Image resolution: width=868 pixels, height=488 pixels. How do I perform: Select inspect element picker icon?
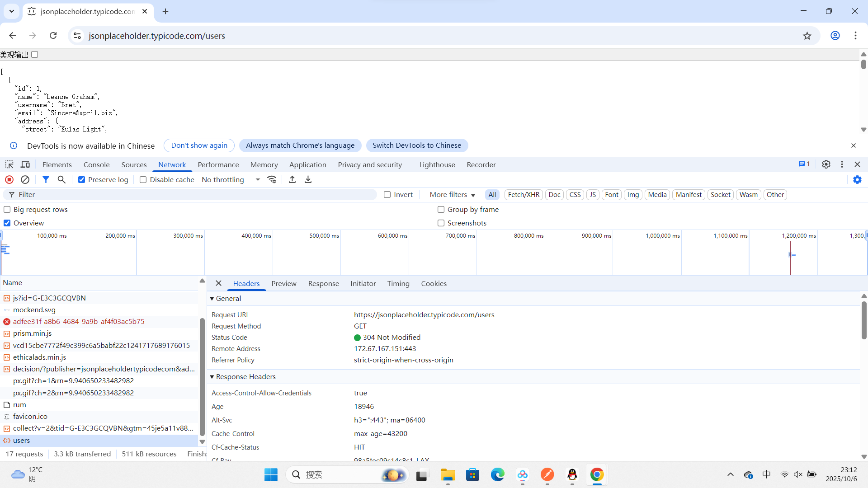tap(9, 164)
